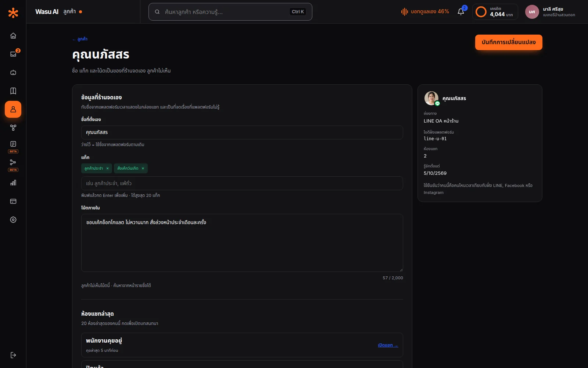Focus the customer search box
The height and width of the screenshot is (368, 588).
[x=230, y=12]
